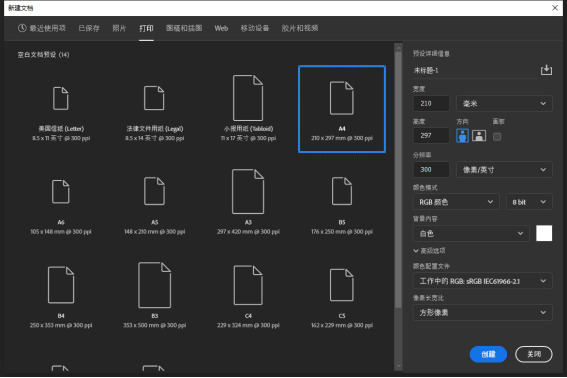This screenshot has width=567, height=378.
Task: Switch to the 打印 tab
Action: (x=146, y=28)
